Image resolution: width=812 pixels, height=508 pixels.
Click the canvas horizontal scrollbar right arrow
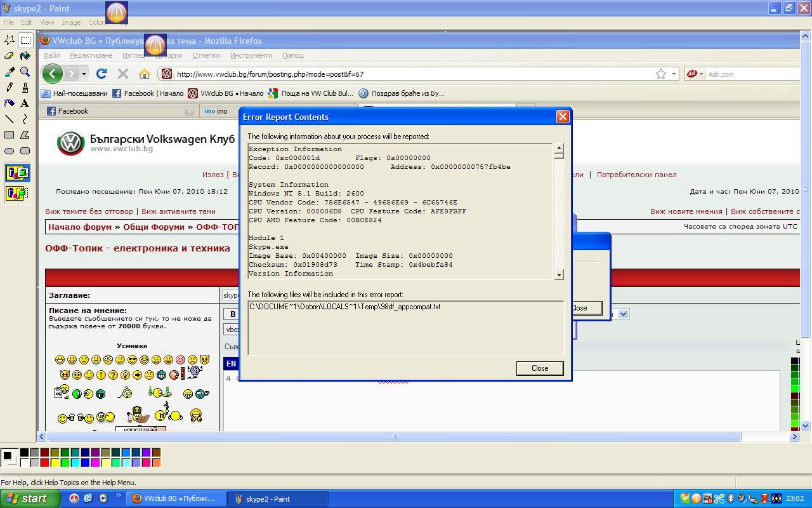coord(794,437)
